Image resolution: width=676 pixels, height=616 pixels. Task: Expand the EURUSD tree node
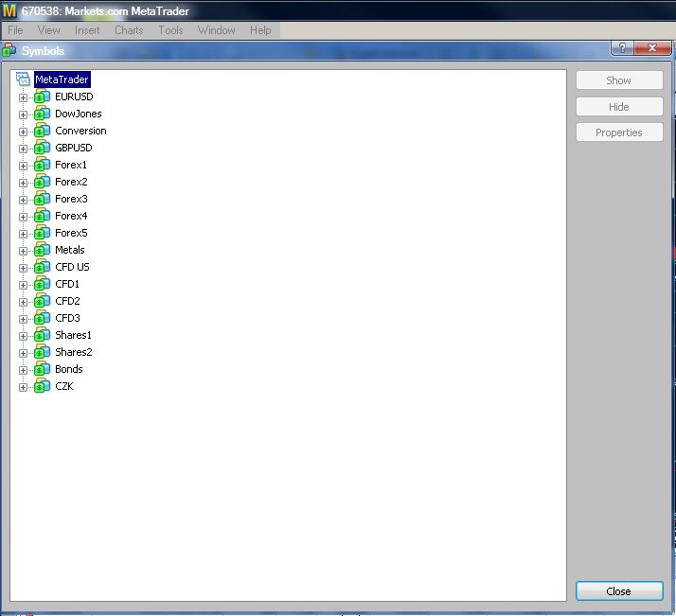(x=23, y=97)
